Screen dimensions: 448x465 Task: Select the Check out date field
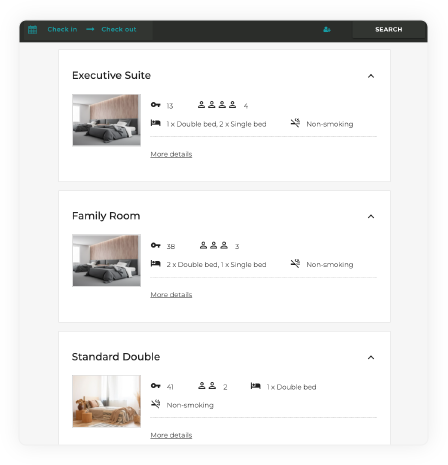(x=119, y=29)
